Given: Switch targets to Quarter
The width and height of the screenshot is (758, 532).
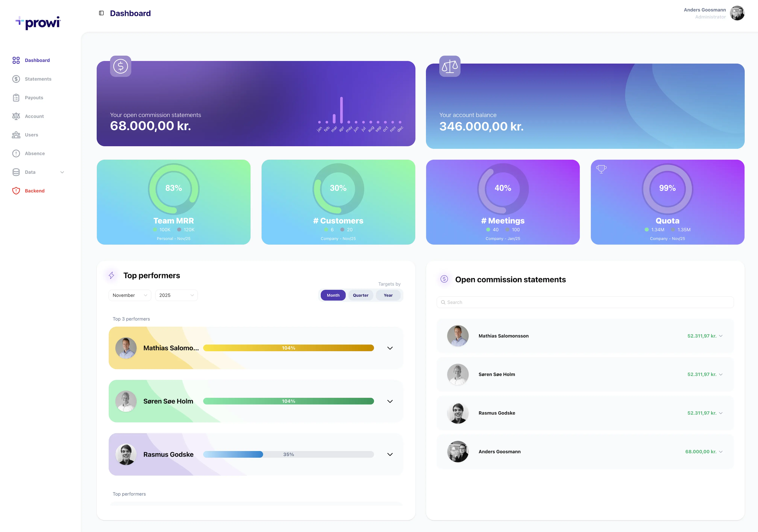Looking at the screenshot, I should [x=361, y=295].
